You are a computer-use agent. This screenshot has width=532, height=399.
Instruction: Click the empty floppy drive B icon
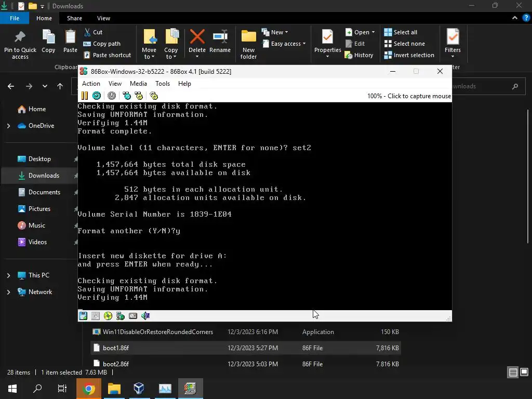pos(96,316)
